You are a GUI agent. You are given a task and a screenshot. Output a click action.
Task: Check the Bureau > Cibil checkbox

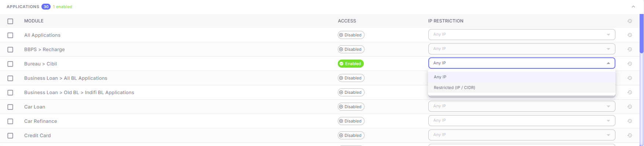pos(10,64)
